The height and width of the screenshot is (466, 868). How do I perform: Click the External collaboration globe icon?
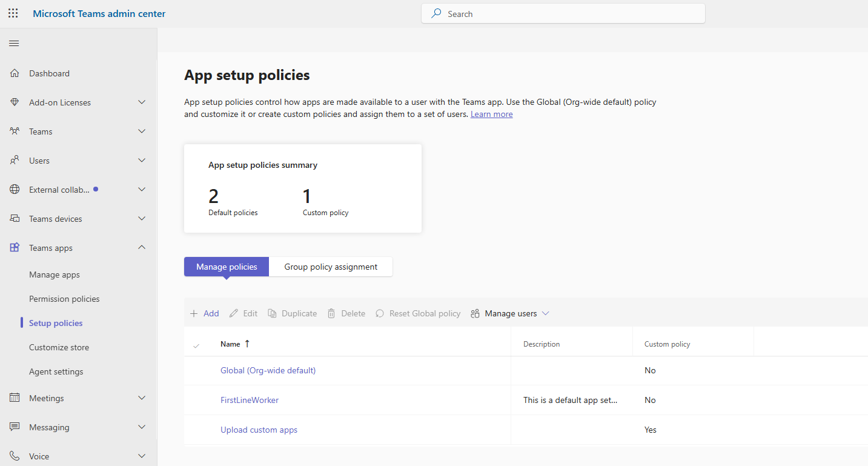tap(15, 190)
